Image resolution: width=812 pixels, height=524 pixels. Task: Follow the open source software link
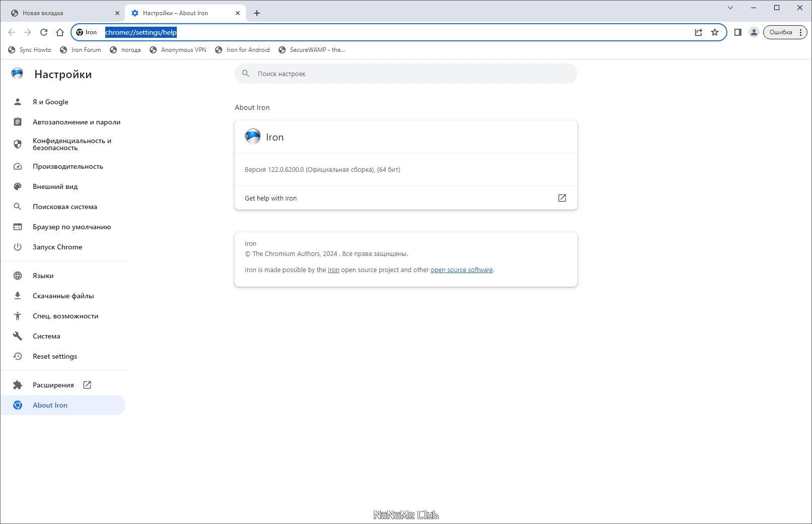coord(461,270)
